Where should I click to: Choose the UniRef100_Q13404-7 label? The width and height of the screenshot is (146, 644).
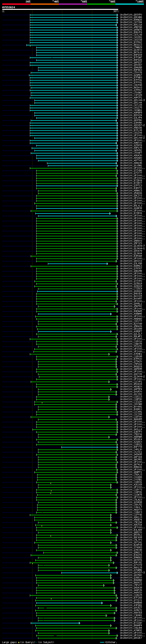(132, 246)
